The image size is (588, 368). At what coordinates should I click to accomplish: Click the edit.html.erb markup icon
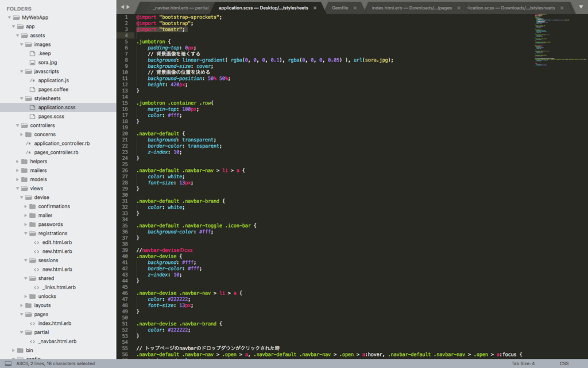point(37,243)
